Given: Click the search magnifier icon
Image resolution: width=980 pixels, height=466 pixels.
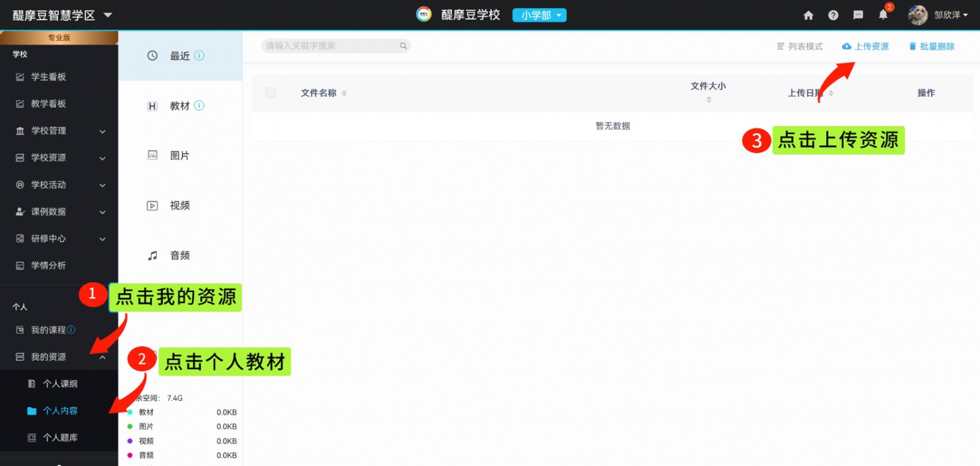Looking at the screenshot, I should [403, 46].
